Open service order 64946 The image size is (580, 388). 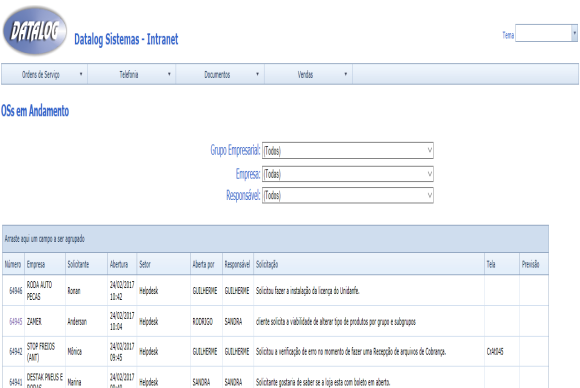coord(16,291)
